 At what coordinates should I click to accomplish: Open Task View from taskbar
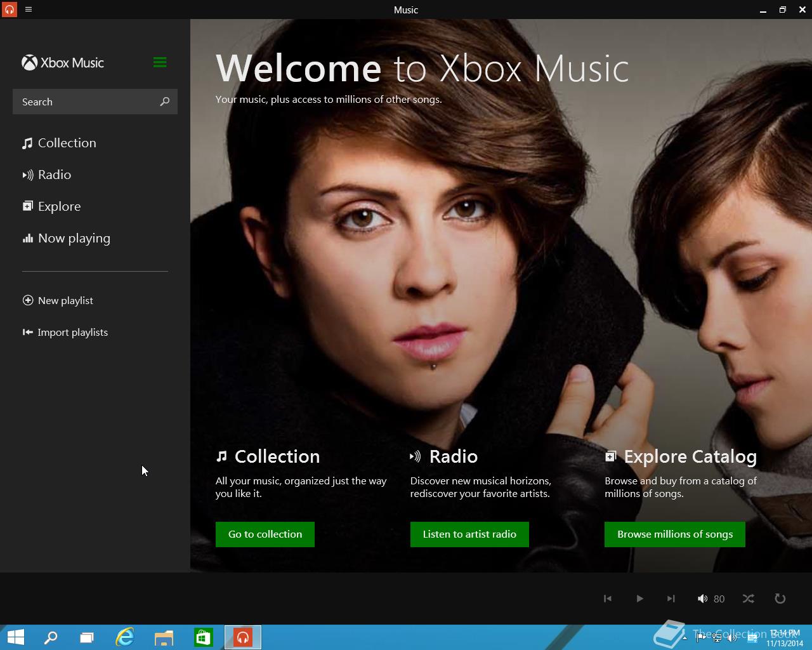click(x=87, y=637)
